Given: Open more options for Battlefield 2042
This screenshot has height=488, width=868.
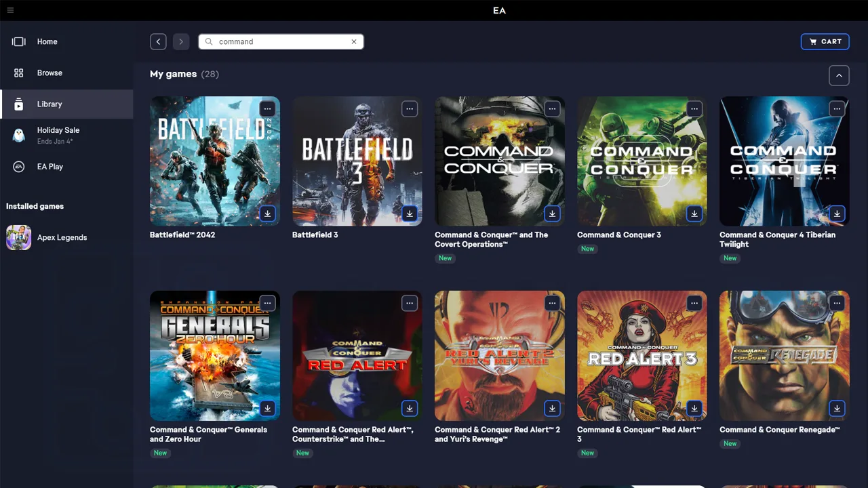Looking at the screenshot, I should (267, 108).
